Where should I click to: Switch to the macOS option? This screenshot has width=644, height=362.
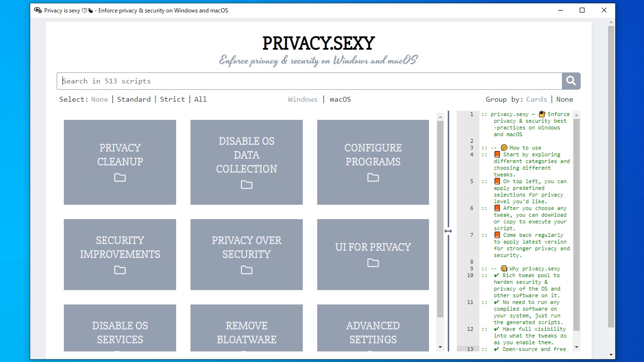[340, 99]
